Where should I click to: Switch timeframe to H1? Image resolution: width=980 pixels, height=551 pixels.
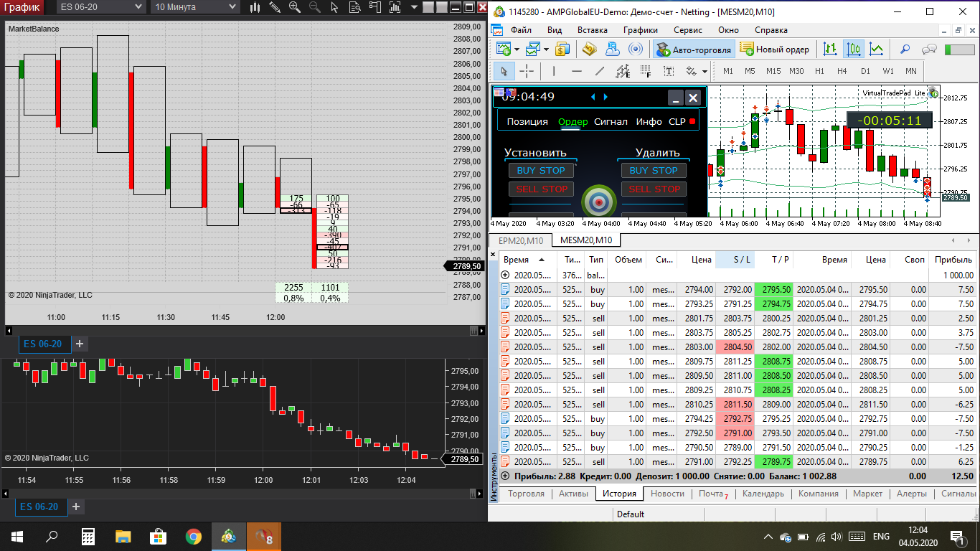tap(819, 72)
